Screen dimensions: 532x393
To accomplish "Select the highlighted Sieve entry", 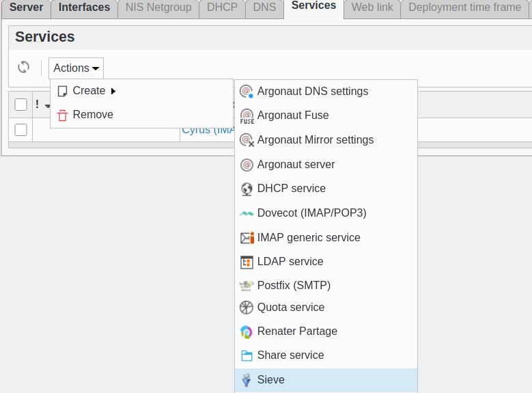I will (x=326, y=380).
